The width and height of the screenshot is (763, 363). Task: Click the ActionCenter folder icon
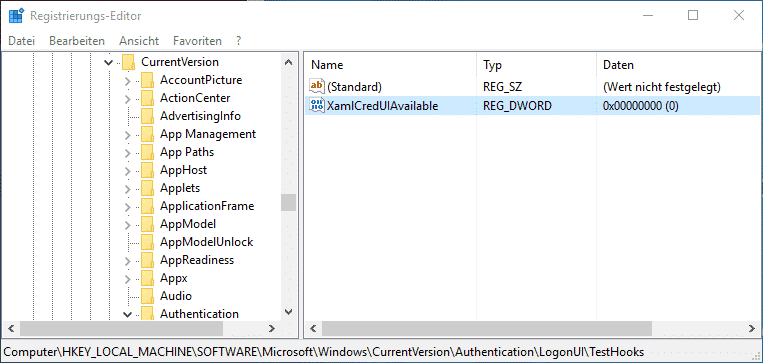click(147, 98)
